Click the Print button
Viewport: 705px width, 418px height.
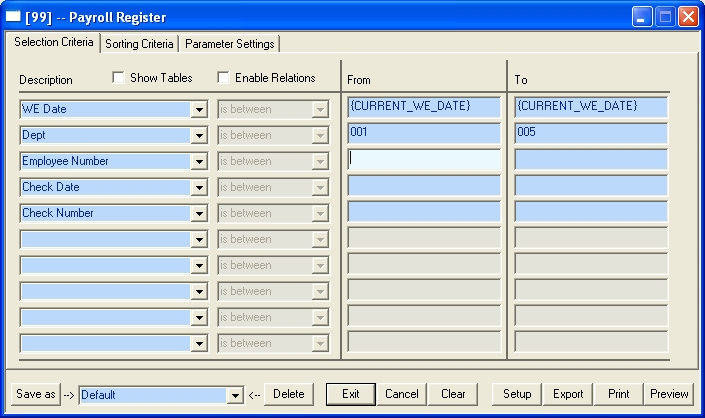619,394
